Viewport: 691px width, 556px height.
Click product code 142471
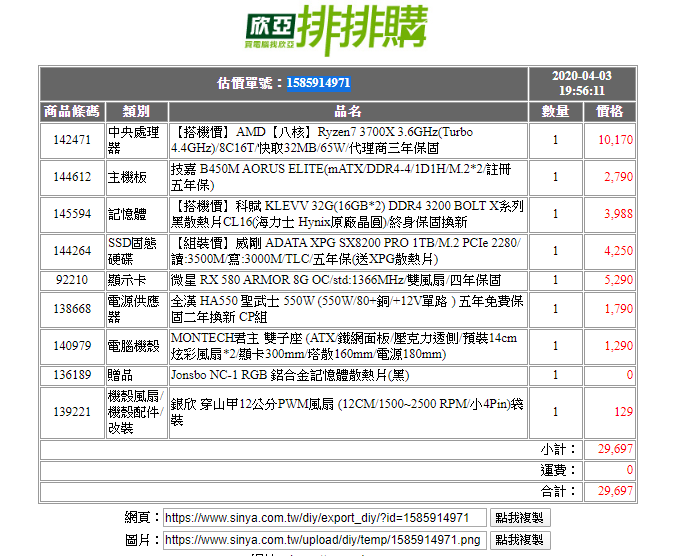(x=72, y=140)
